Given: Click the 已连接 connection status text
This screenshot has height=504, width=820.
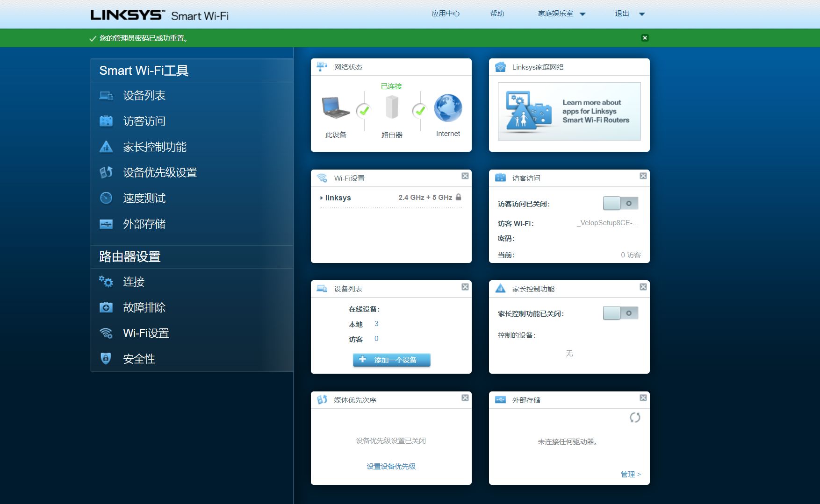Looking at the screenshot, I should pyautogui.click(x=391, y=86).
